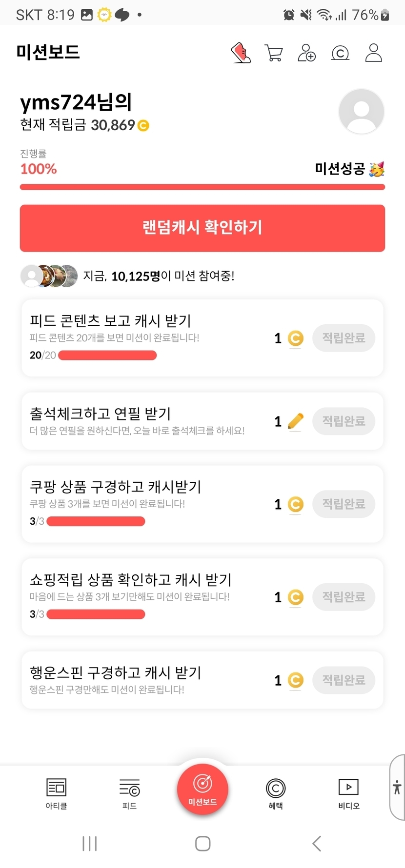Open 쇼핑적립 상품 확인하고 캐시 받기 mission
Screen dimensions: 405x868
146,596
